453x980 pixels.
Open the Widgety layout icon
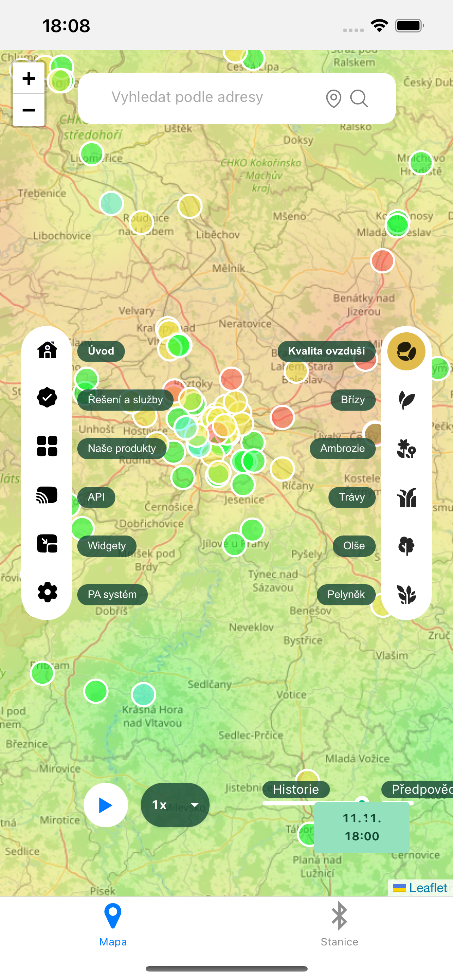click(x=47, y=544)
